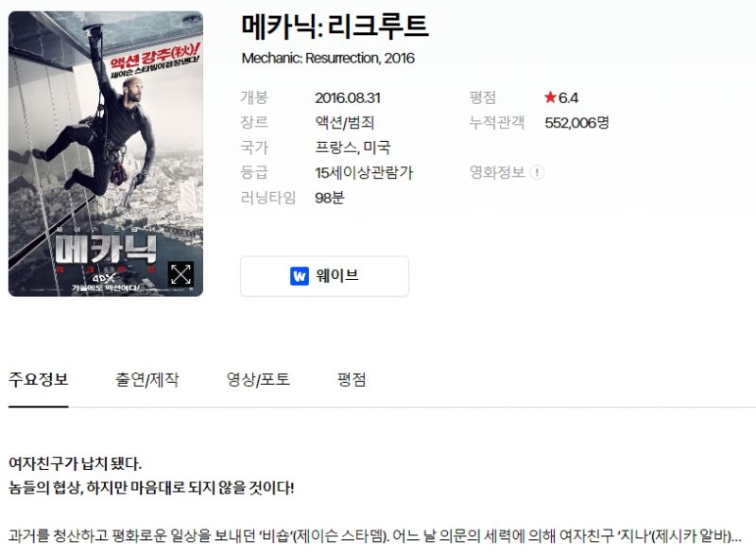
Task: Click the Mechanic movie poster thumbnail
Action: [106, 153]
